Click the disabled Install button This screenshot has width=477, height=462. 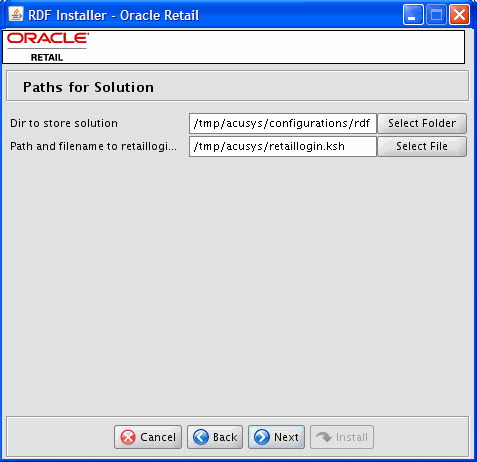click(342, 437)
